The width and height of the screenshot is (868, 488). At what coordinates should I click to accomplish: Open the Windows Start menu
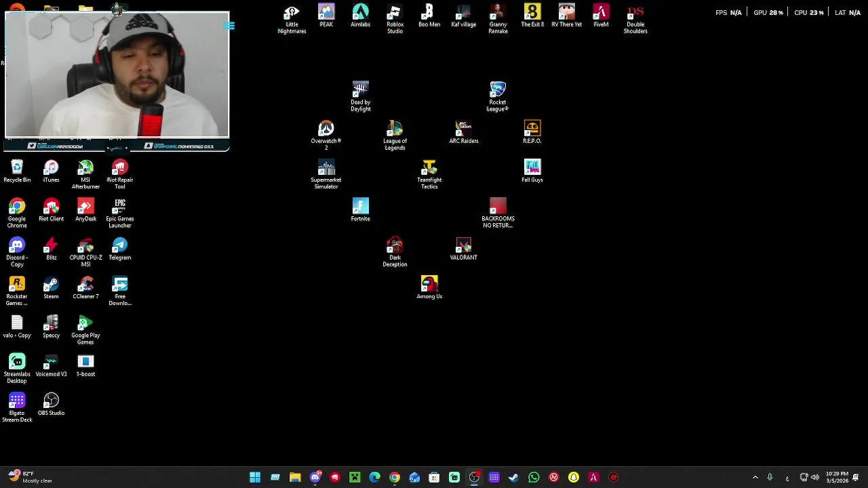255,477
